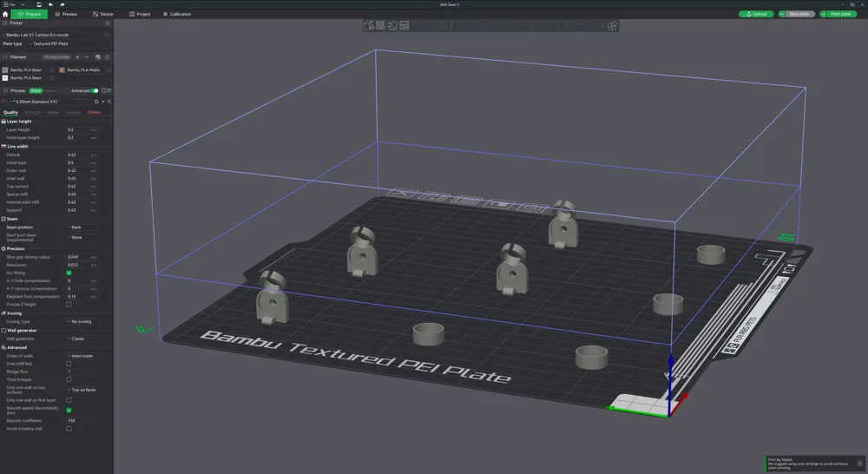Select the Objects process mode toggle

[x=49, y=91]
